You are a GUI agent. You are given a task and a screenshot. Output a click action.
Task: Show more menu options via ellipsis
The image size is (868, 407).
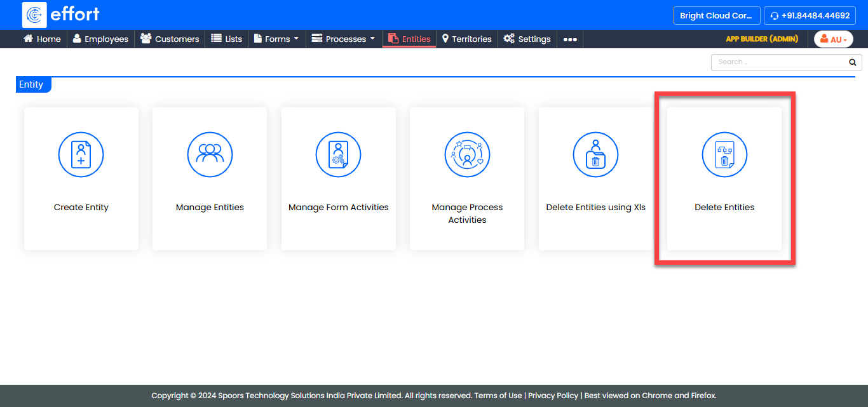coord(570,39)
